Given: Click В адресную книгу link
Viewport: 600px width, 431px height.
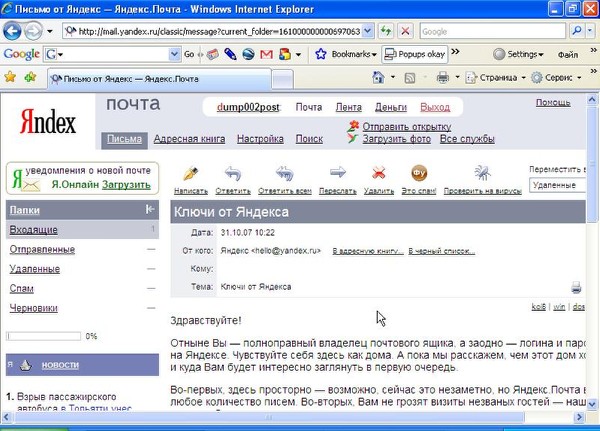Looking at the screenshot, I should [x=367, y=251].
